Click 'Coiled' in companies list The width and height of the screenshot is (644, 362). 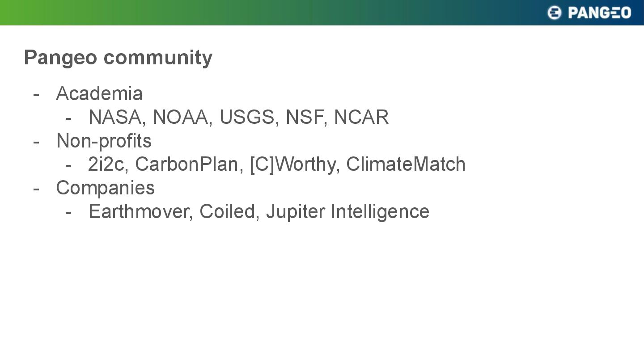pos(227,211)
